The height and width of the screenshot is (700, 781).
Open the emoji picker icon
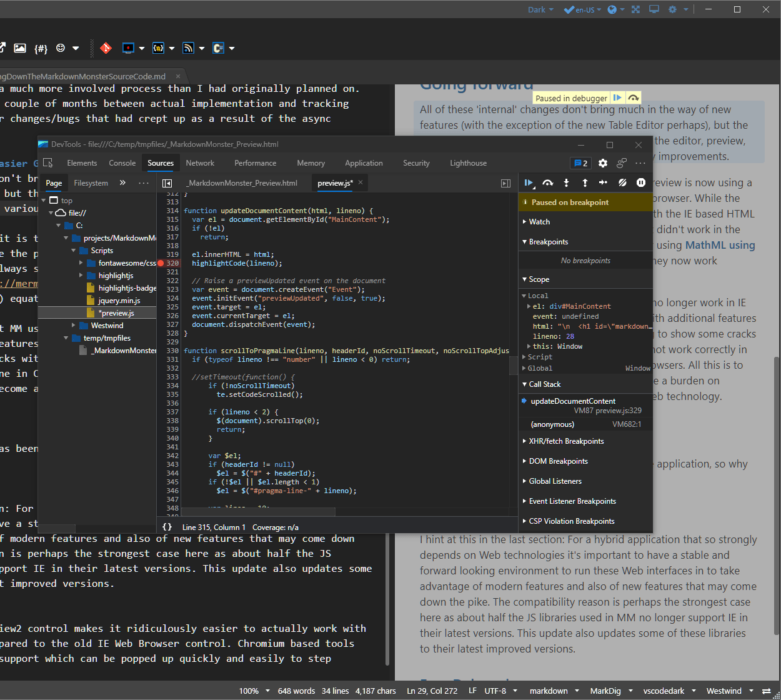[61, 48]
